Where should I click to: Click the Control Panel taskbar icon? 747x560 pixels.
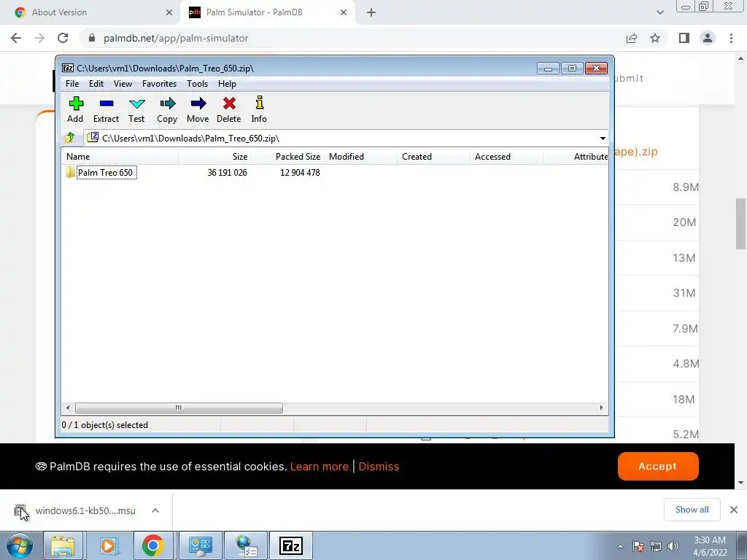(x=200, y=545)
